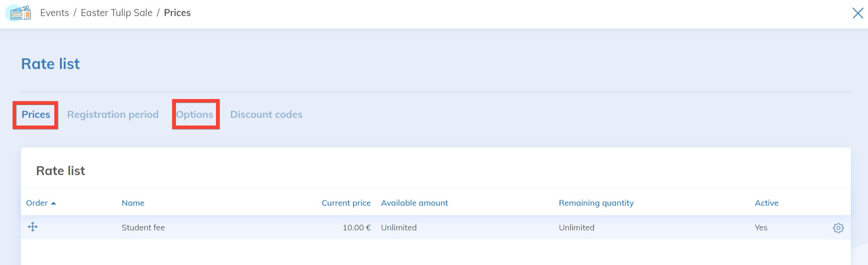
Task: Open the Options tab
Action: (x=195, y=115)
